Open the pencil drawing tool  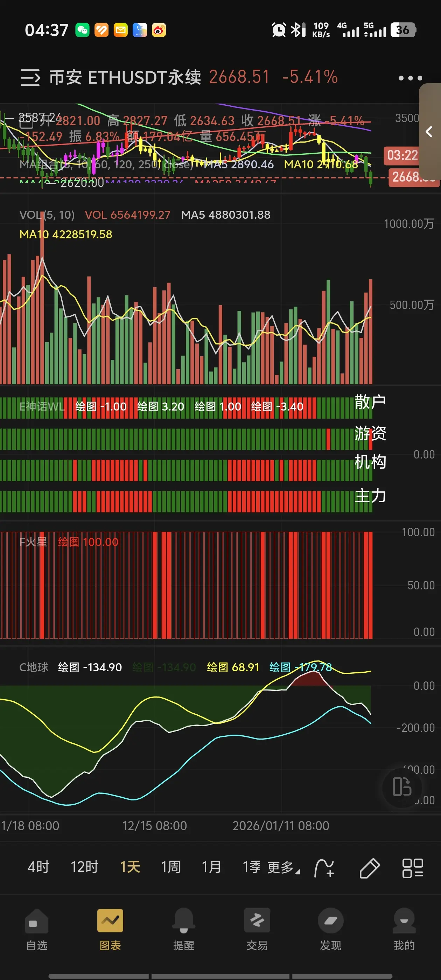370,868
